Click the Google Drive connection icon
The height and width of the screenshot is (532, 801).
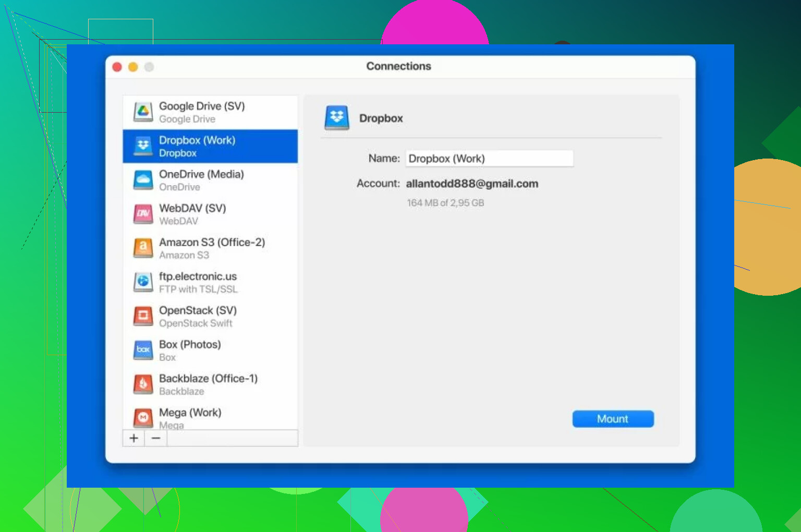click(143, 112)
